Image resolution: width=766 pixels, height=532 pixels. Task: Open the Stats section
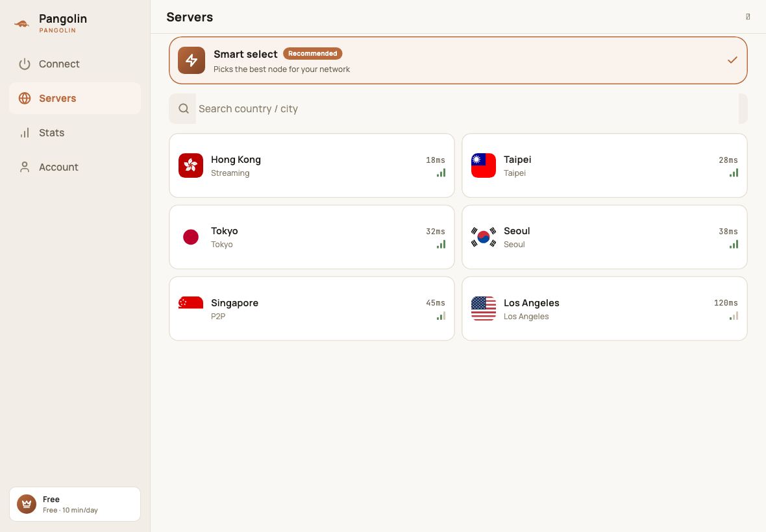click(x=75, y=133)
